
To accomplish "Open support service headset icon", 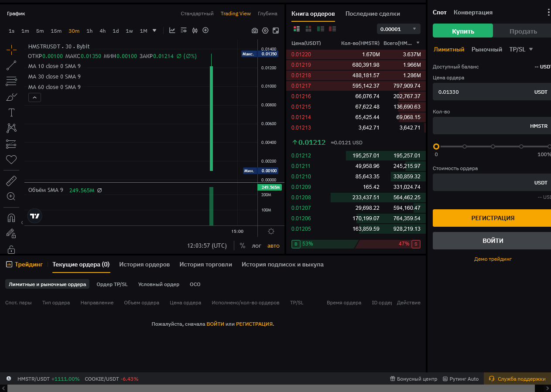I will [x=492, y=379].
